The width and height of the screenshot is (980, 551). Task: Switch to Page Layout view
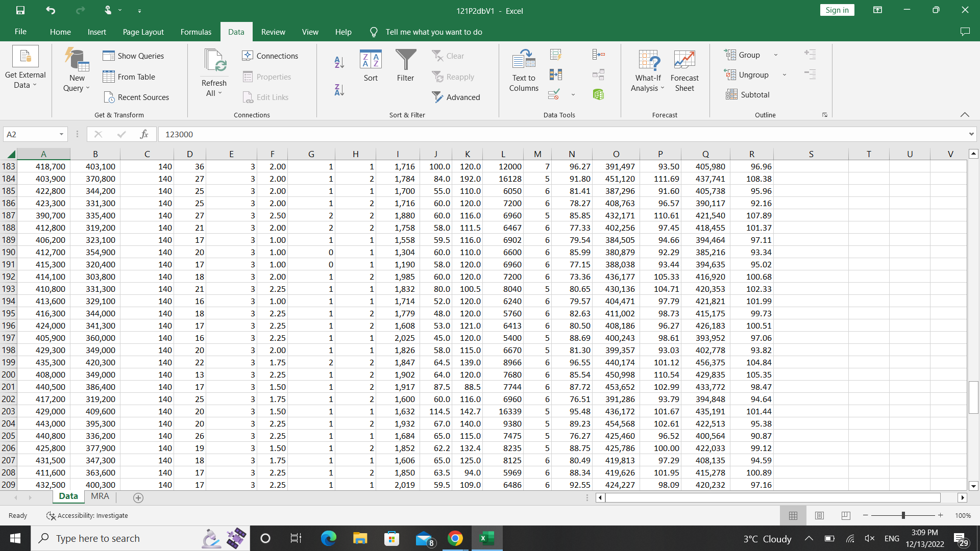tap(819, 515)
